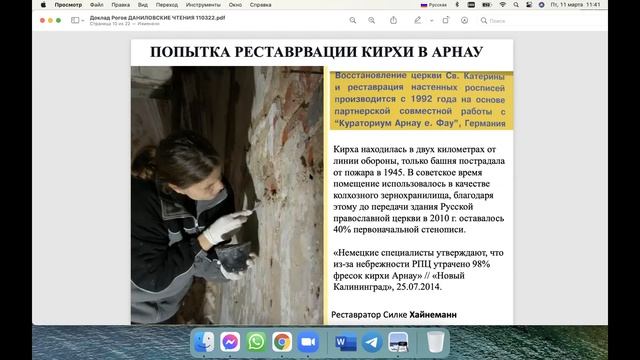
Task: Click the paragraph starting Кирха находилась
Action: [419, 189]
